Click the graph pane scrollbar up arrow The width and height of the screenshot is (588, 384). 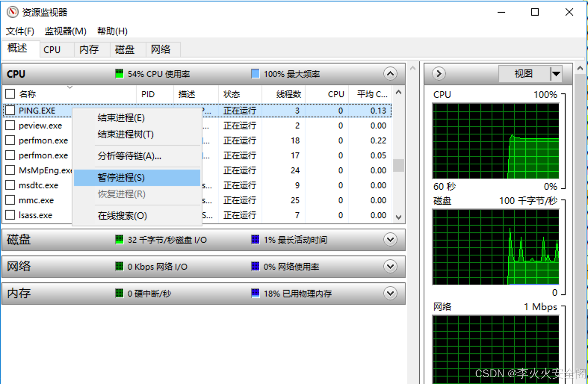[x=580, y=68]
